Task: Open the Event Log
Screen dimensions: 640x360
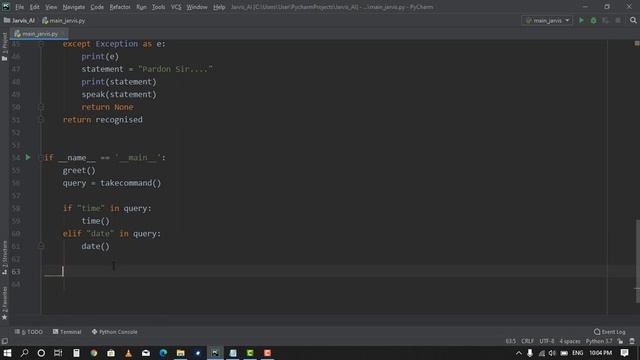Action: click(x=610, y=332)
